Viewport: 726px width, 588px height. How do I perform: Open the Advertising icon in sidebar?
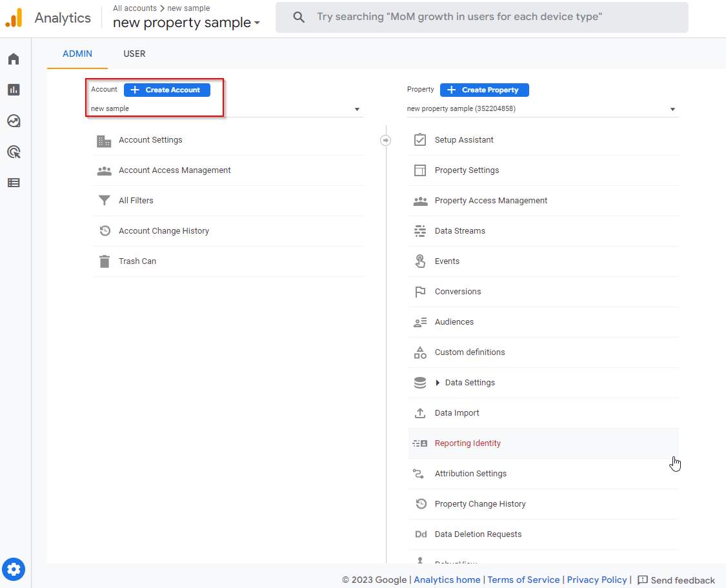tap(14, 152)
